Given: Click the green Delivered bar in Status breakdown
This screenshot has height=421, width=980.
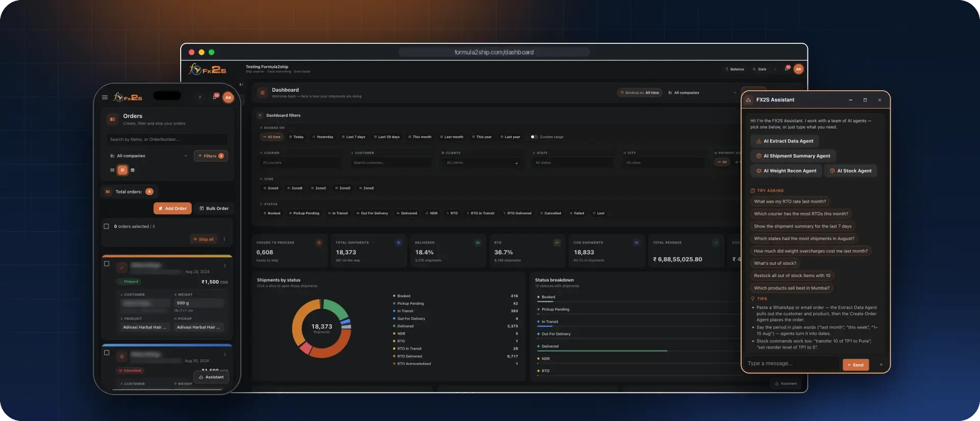Looking at the screenshot, I should [602, 351].
